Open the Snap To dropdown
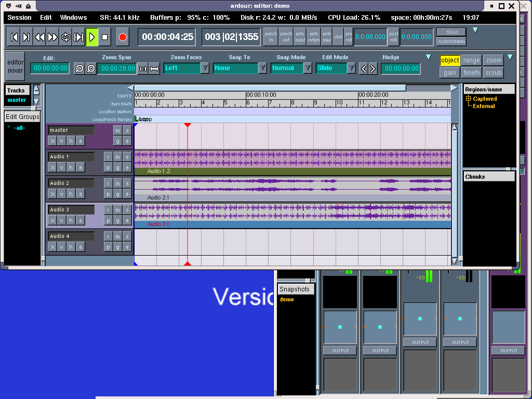This screenshot has width=532, height=399. (x=262, y=68)
